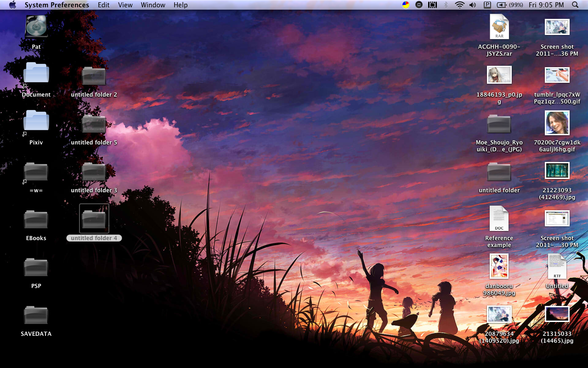Viewport: 588px width, 368px height.
Task: Open the System Preferences menu
Action: (57, 5)
